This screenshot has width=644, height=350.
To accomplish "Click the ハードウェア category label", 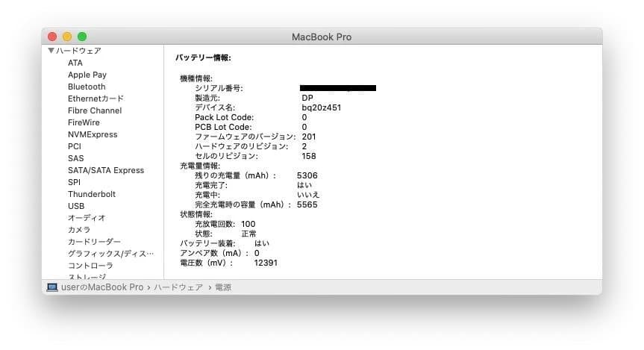I will (x=78, y=51).
